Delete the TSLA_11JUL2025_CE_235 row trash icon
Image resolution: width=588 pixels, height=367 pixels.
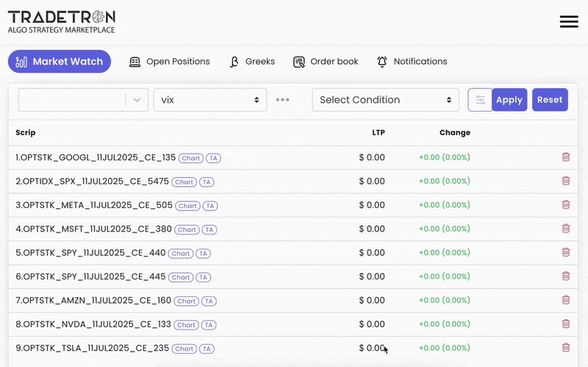[566, 347]
